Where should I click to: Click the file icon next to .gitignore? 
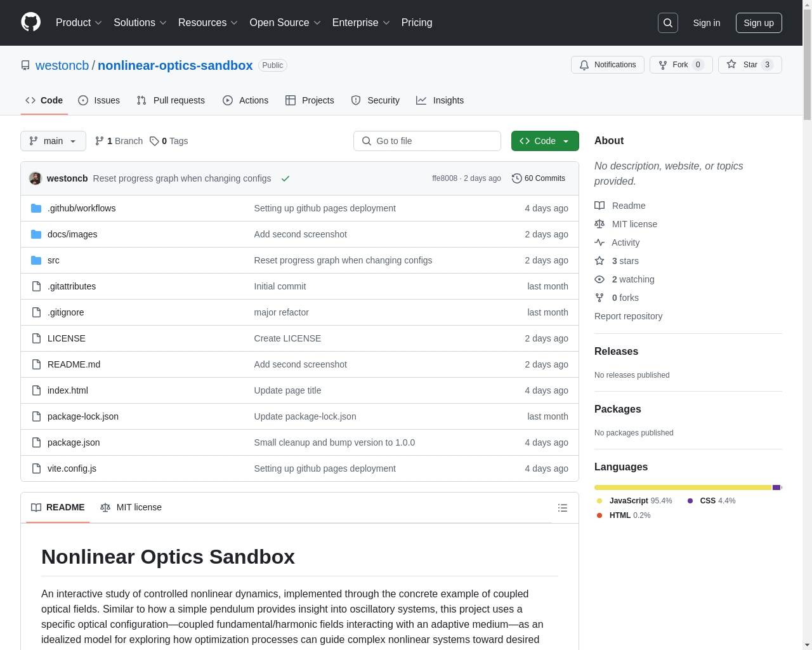[x=36, y=312]
